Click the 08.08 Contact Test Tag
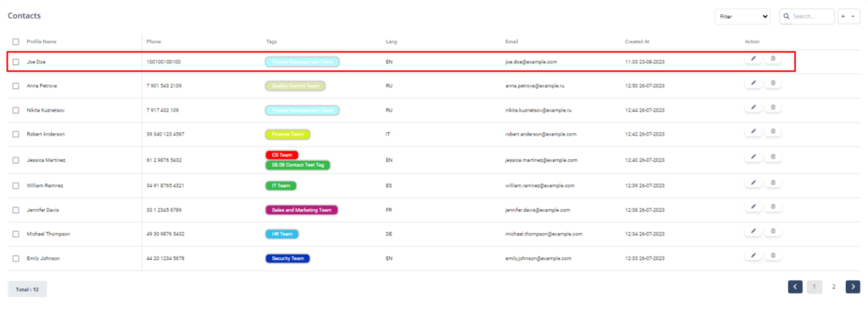 point(298,165)
